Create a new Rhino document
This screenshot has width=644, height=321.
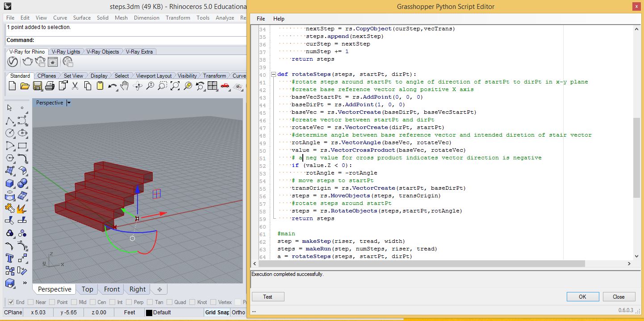(x=12, y=86)
